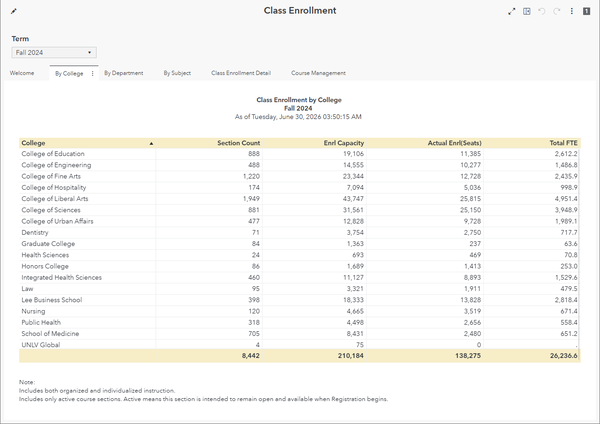Click the pencil edit icon
Image resolution: width=600 pixels, height=424 pixels.
tap(14, 11)
